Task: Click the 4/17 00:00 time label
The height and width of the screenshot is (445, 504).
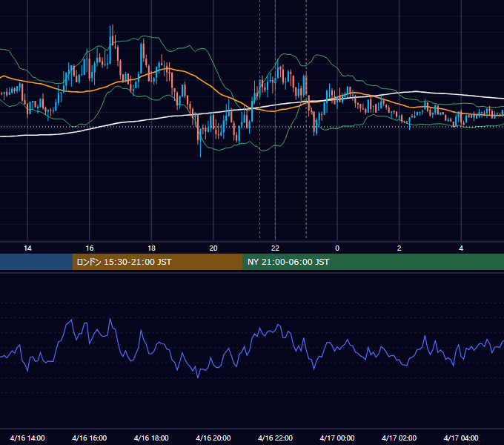Action: click(336, 438)
